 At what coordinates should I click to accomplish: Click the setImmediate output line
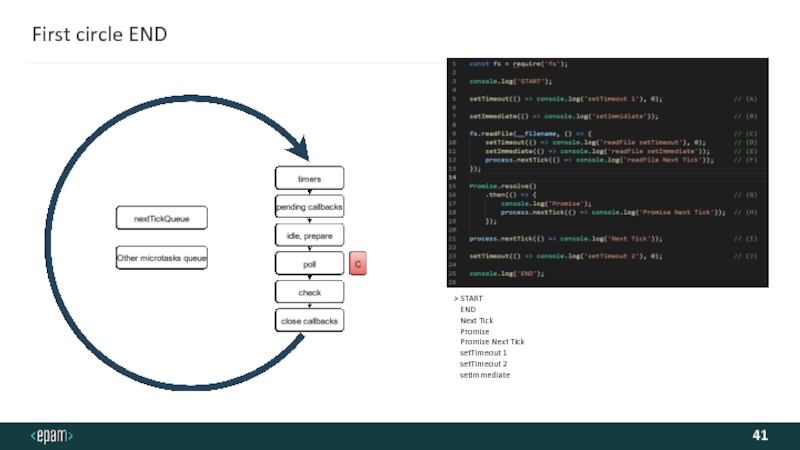[484, 375]
